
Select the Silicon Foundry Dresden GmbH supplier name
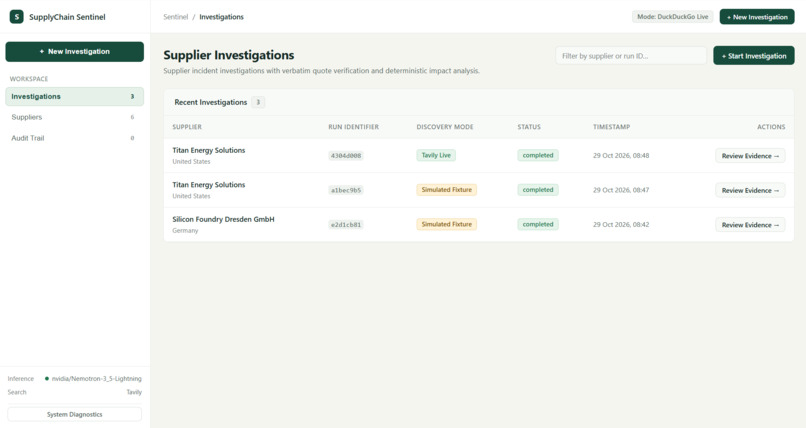click(x=223, y=219)
